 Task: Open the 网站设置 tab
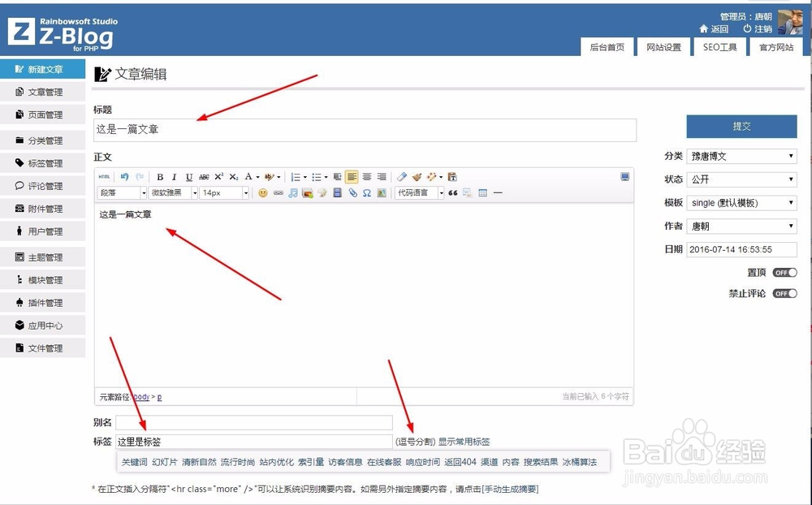(x=664, y=46)
